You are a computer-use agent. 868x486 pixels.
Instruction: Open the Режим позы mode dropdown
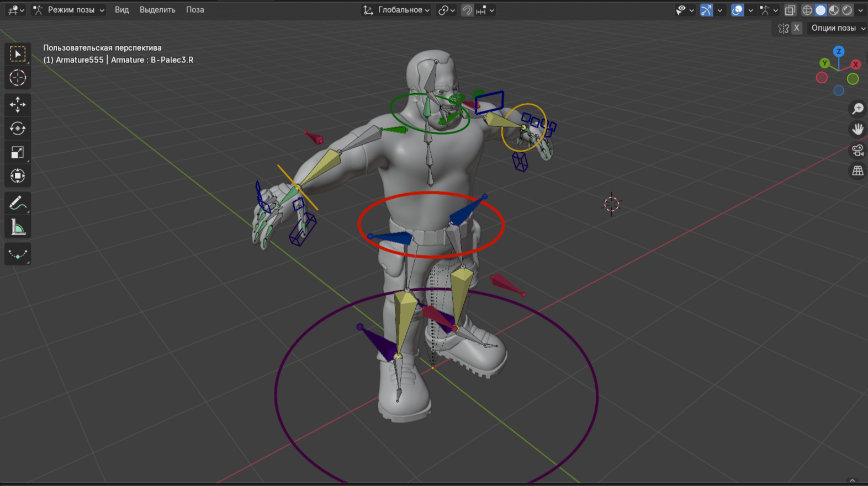69,10
